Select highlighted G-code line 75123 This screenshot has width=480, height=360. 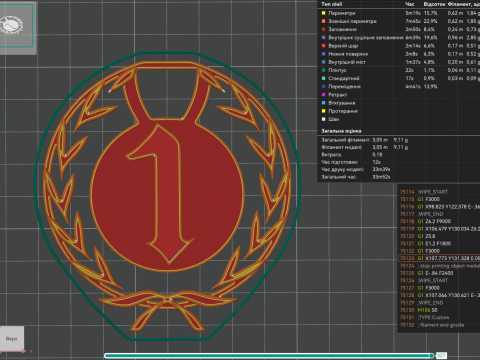[x=439, y=258]
